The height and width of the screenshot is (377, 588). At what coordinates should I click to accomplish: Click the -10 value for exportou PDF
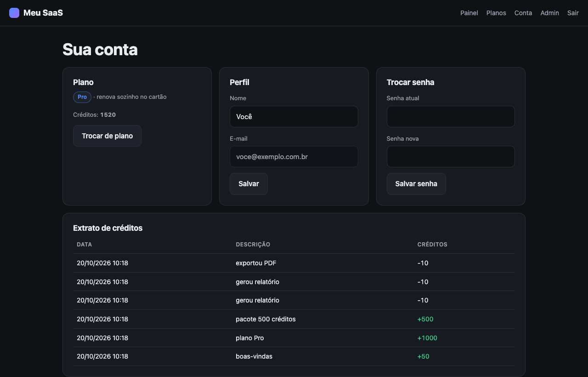point(423,263)
